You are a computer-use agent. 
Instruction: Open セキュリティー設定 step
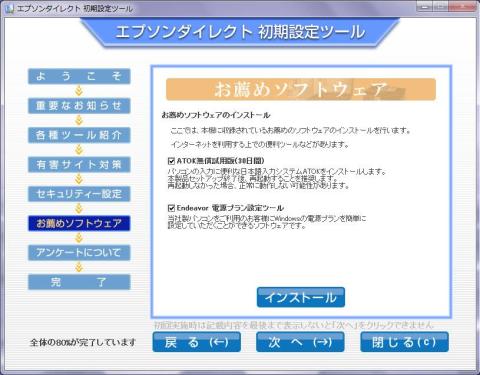[79, 194]
